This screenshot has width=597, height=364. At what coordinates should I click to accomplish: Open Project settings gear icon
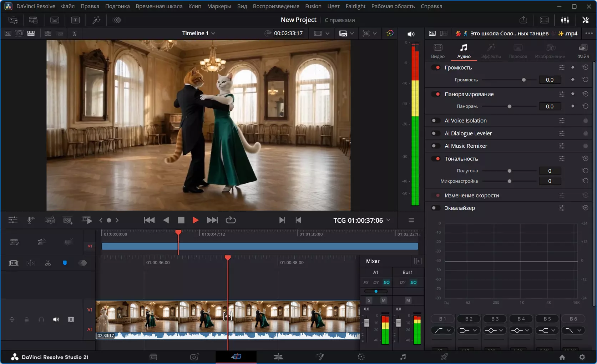click(582, 357)
